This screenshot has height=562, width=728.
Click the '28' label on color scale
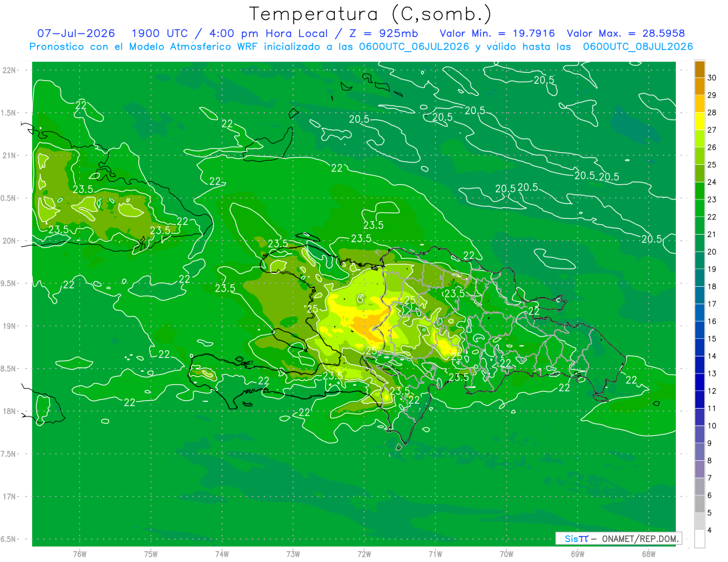(x=712, y=113)
